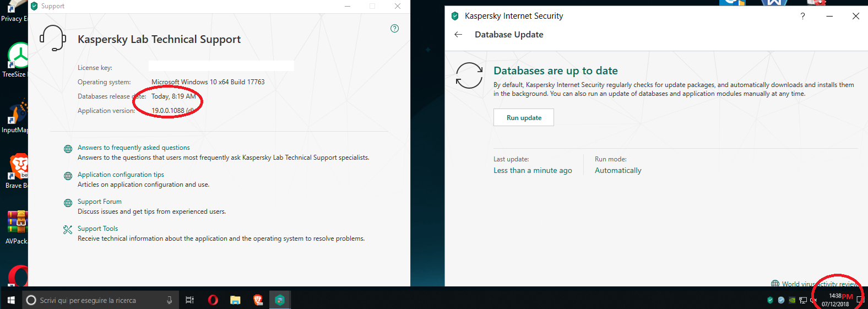Click the microphone icon in the search box
The height and width of the screenshot is (309, 868).
(170, 300)
